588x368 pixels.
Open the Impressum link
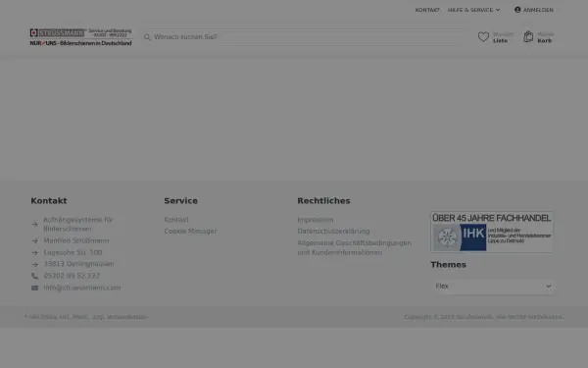[316, 220]
